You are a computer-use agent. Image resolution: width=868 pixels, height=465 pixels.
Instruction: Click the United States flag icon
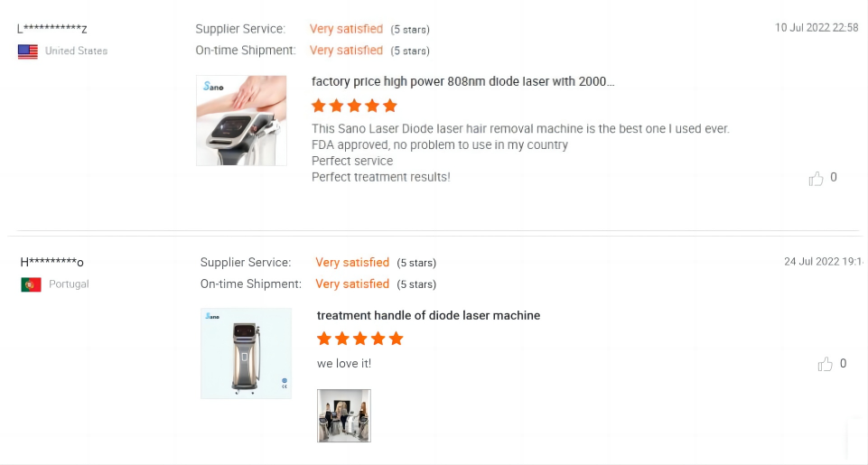point(28,51)
